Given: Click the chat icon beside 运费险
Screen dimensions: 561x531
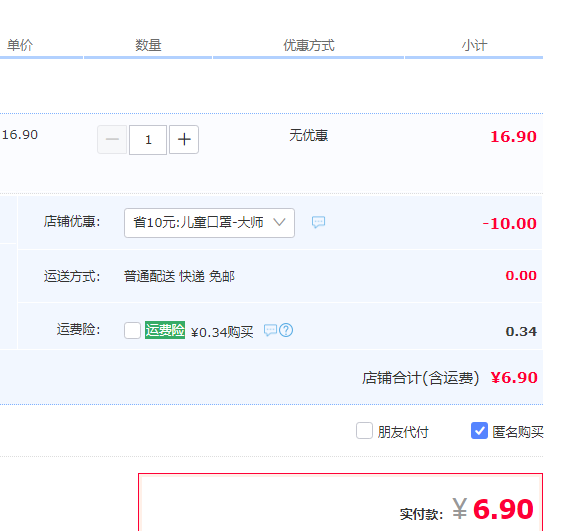Looking at the screenshot, I should [270, 330].
